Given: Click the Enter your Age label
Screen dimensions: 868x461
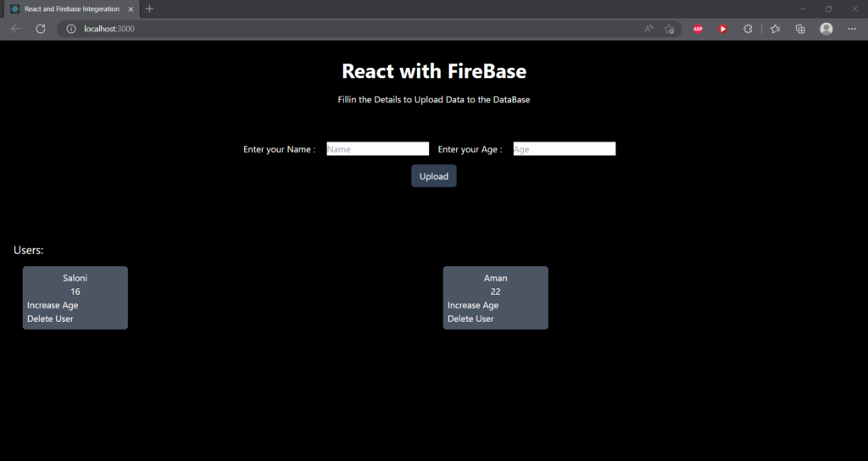Looking at the screenshot, I should [x=470, y=149].
